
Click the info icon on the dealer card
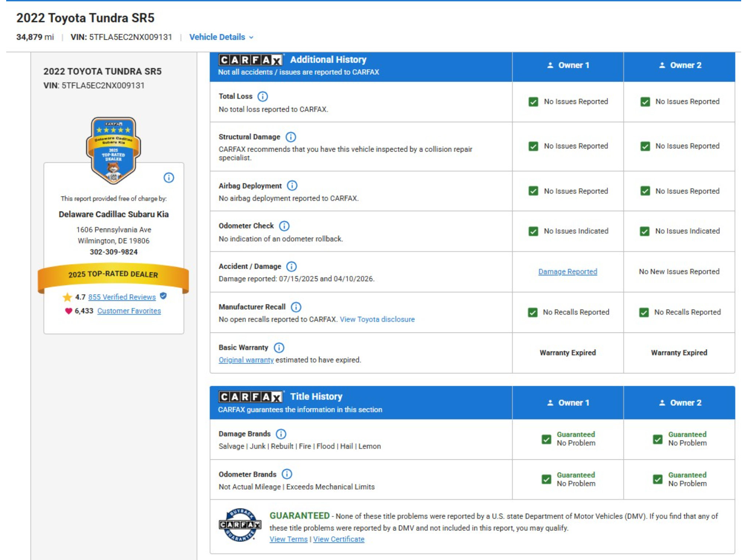tap(169, 178)
